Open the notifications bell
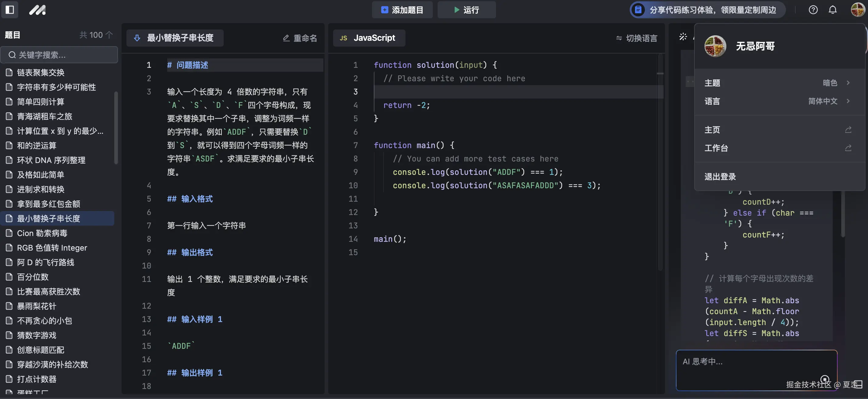868x399 pixels. pos(832,10)
